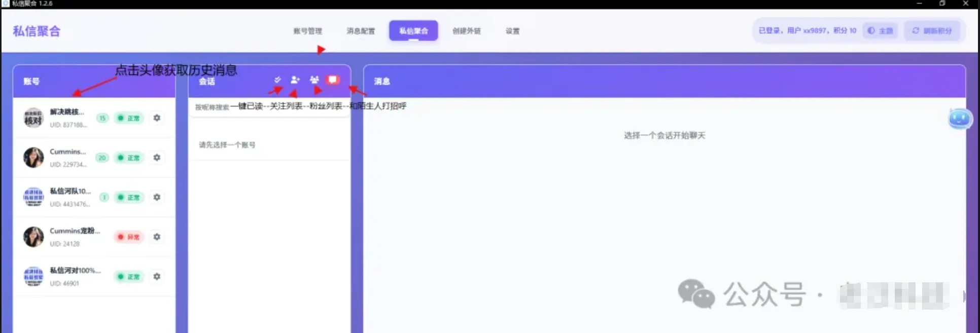
Task: Click the avatar of account Cummins宠粉...
Action: point(33,237)
